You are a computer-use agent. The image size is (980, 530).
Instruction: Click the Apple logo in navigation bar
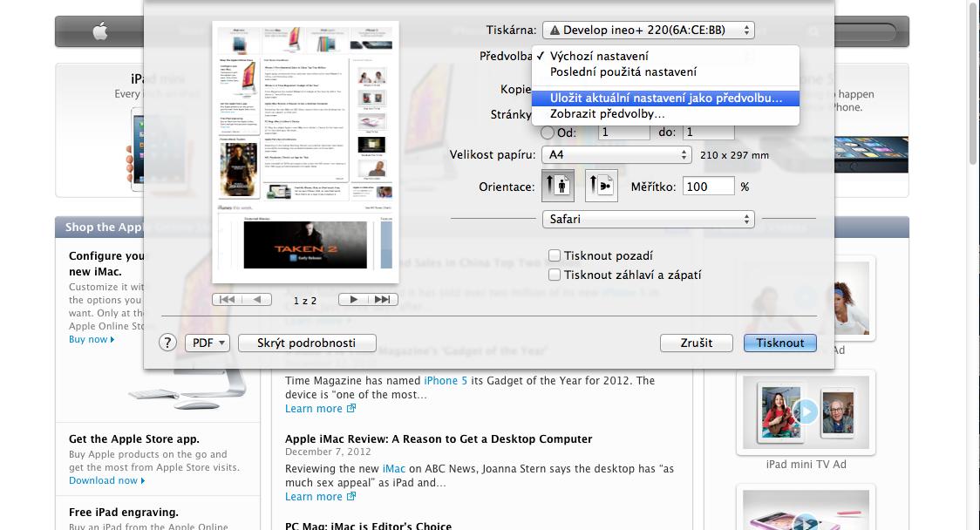tap(100, 31)
